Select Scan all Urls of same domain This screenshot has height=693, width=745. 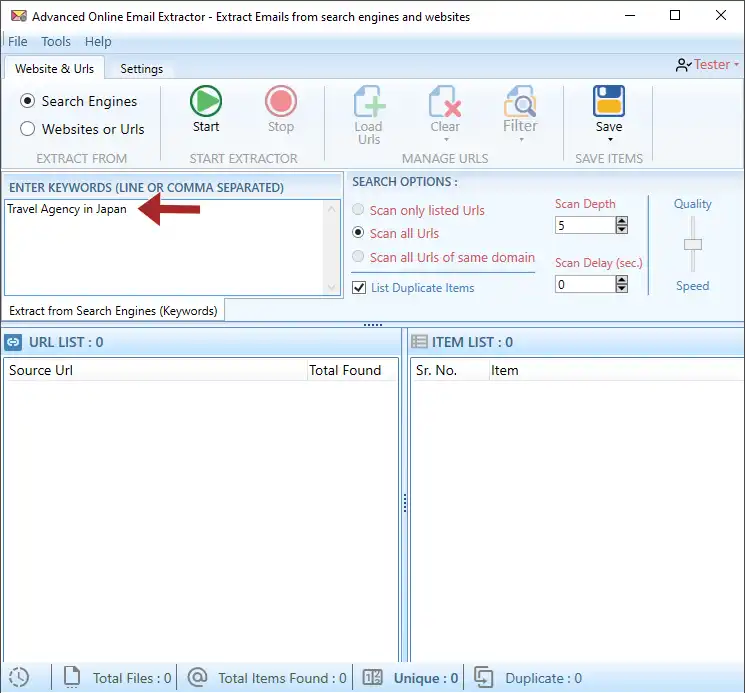pos(358,256)
